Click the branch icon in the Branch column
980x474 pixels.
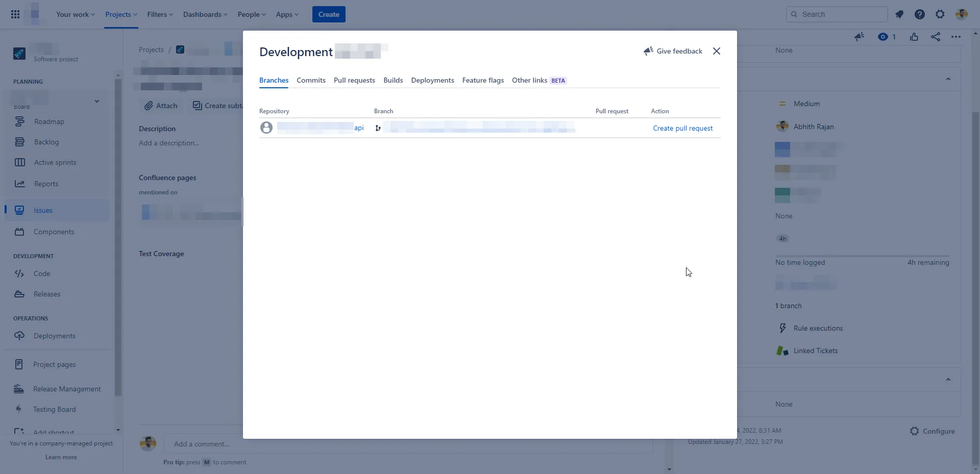pyautogui.click(x=378, y=128)
